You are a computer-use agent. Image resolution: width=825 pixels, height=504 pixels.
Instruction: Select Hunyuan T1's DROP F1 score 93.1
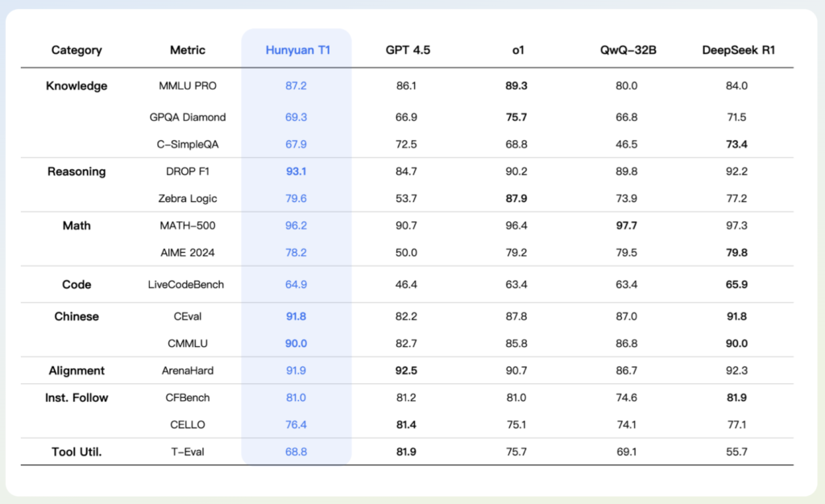coord(297,171)
